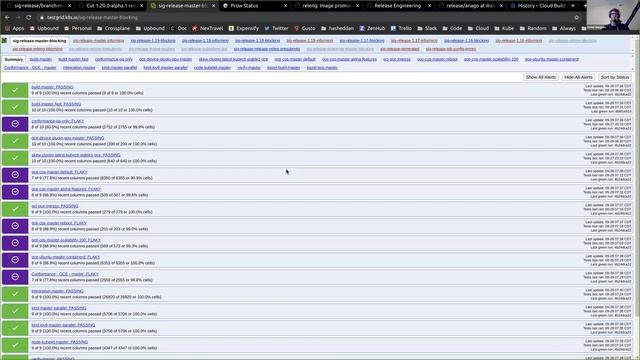Select the Summary tab
This screenshot has height=360, width=640.
tap(13, 60)
